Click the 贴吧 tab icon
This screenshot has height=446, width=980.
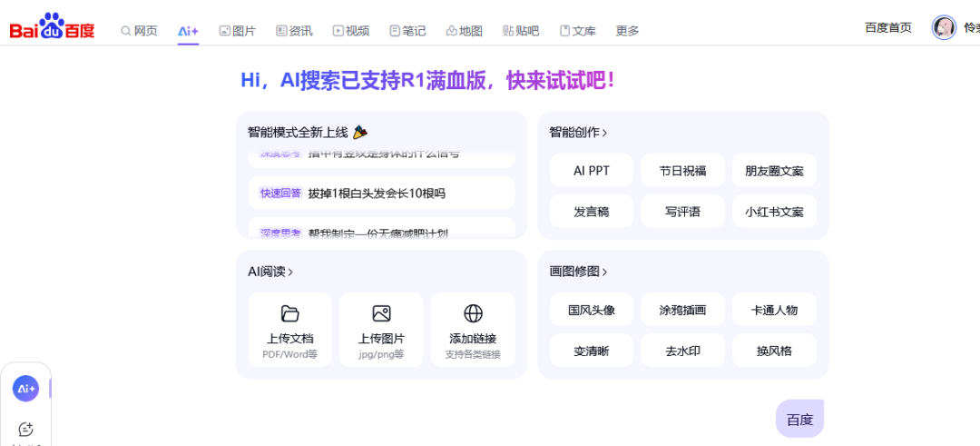[508, 30]
